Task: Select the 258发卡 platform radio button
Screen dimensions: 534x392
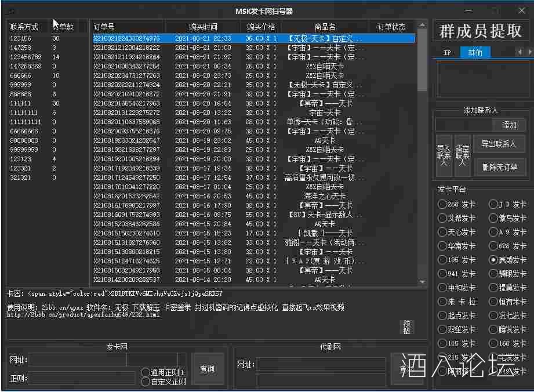Action: click(442, 204)
